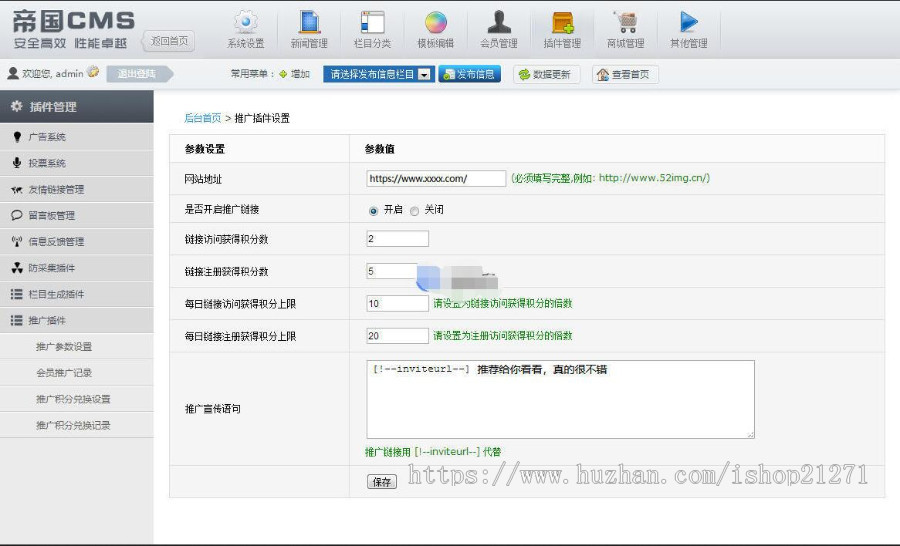This screenshot has width=900, height=546.
Task: Click the 防采集插件 icon in sidebar
Action: click(17, 268)
